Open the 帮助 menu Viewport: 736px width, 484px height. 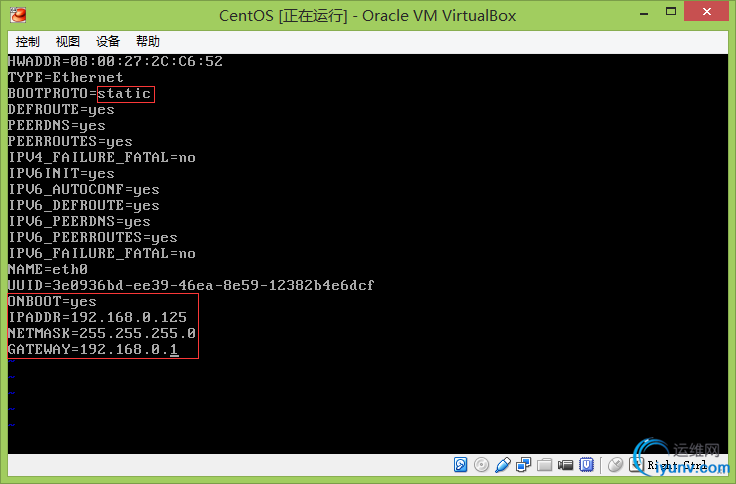(x=148, y=42)
